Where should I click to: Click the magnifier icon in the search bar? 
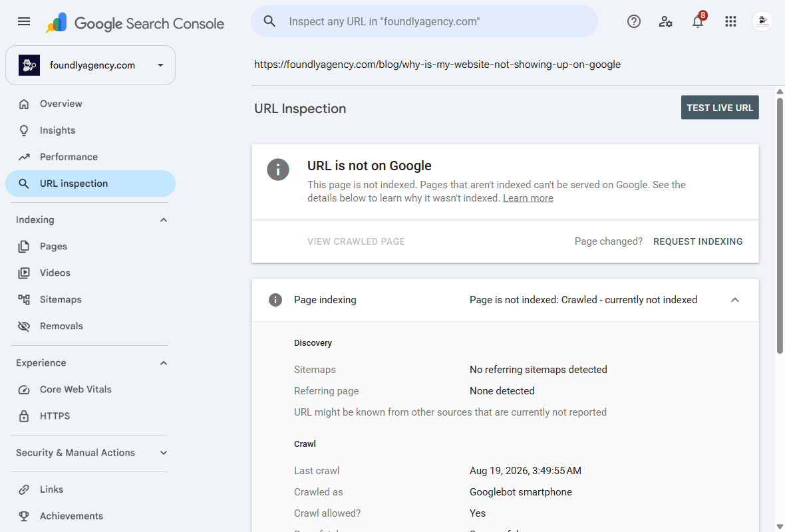(269, 21)
